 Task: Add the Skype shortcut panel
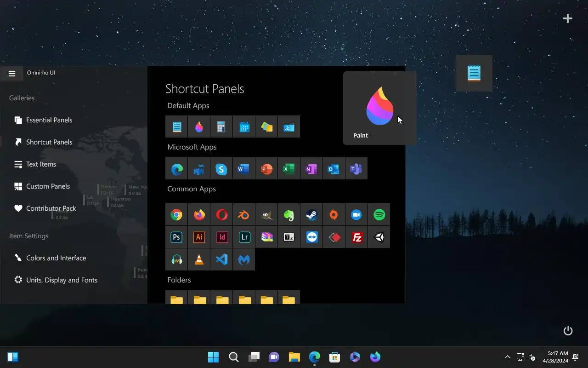click(221, 168)
